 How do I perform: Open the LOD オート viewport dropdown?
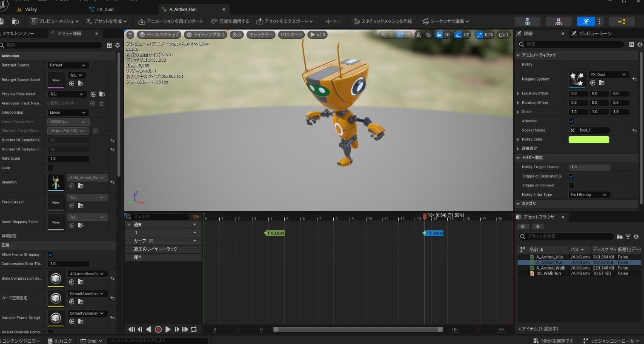click(x=291, y=35)
